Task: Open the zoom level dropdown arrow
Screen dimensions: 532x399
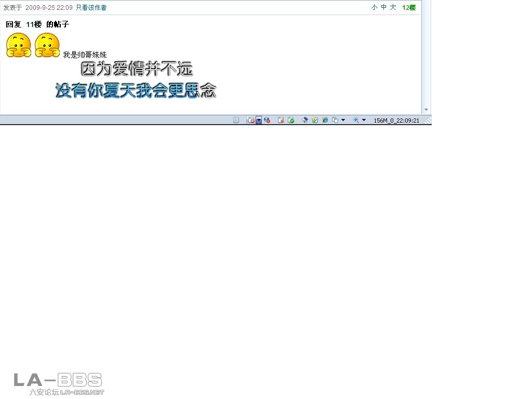Action: tap(364, 120)
